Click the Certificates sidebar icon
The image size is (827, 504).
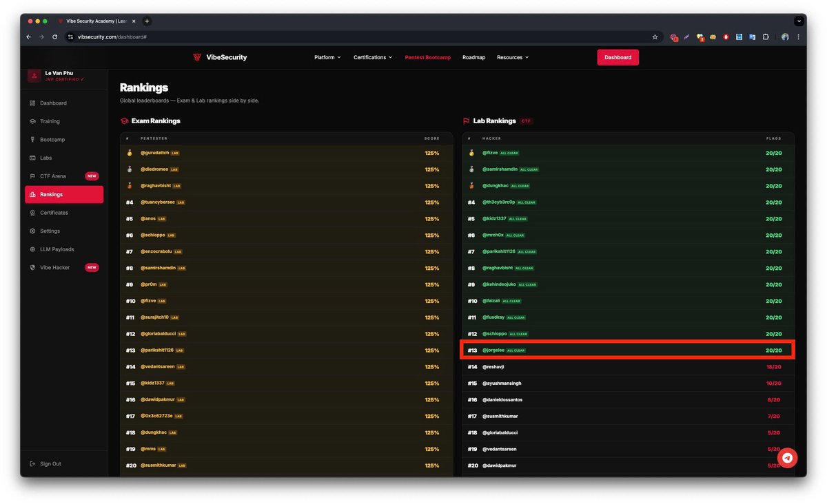32,213
